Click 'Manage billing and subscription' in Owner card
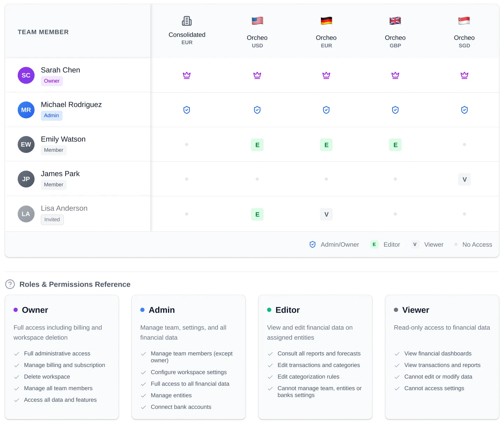 point(65,365)
